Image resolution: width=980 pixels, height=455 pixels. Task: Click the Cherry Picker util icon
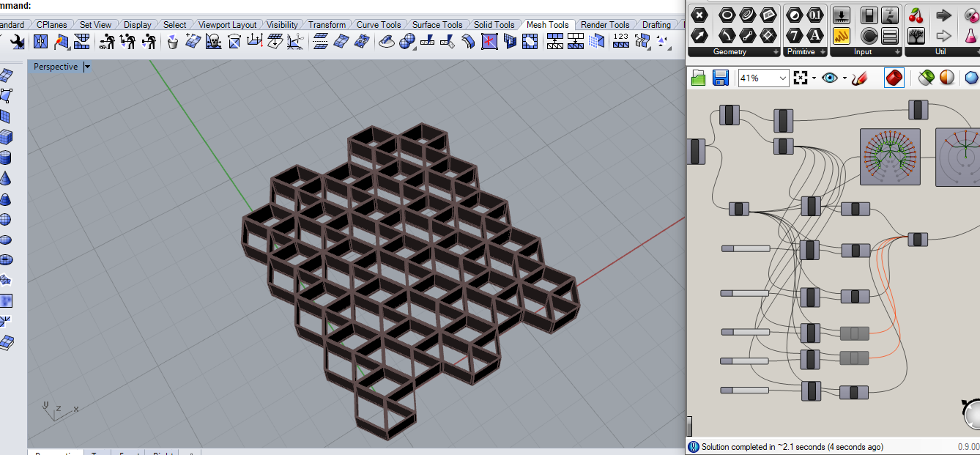point(916,15)
